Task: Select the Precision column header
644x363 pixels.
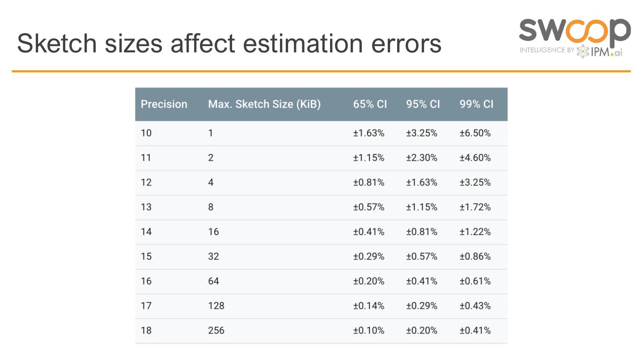Action: [x=164, y=104]
